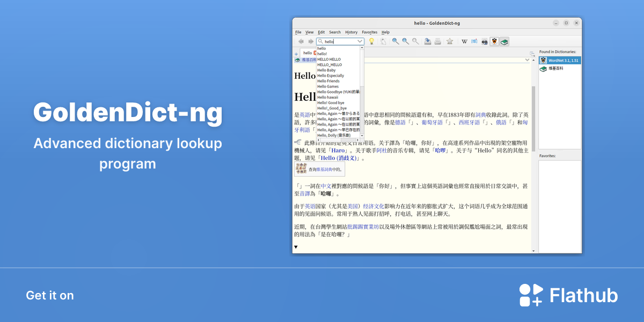Zoom out with the minus magnifier
This screenshot has width=644, height=322.
(406, 41)
